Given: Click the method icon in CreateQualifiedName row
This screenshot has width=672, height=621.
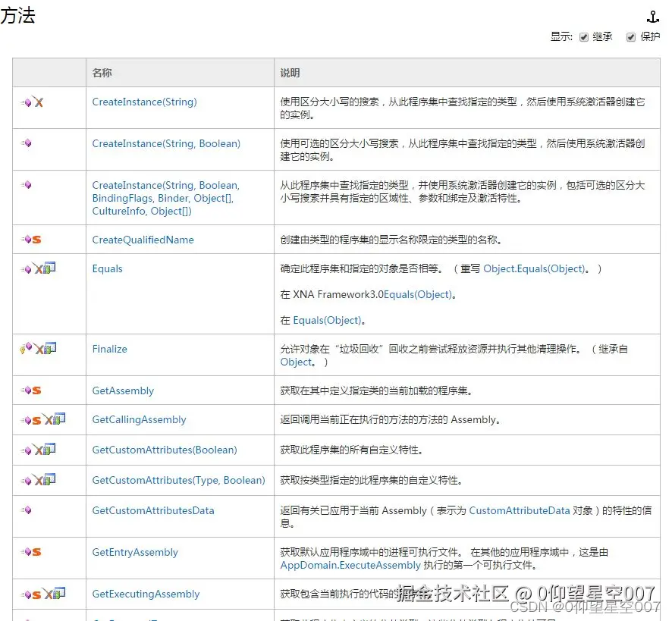Looking at the screenshot, I should 27,239.
